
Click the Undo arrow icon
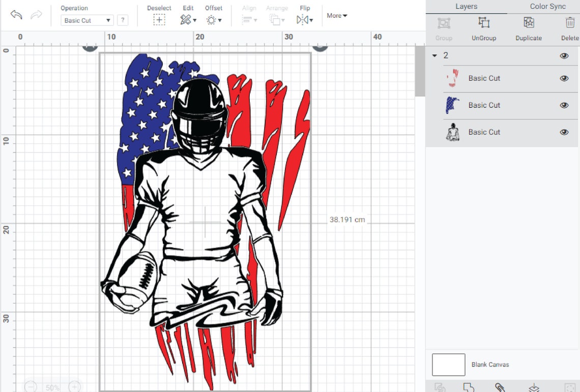point(16,16)
